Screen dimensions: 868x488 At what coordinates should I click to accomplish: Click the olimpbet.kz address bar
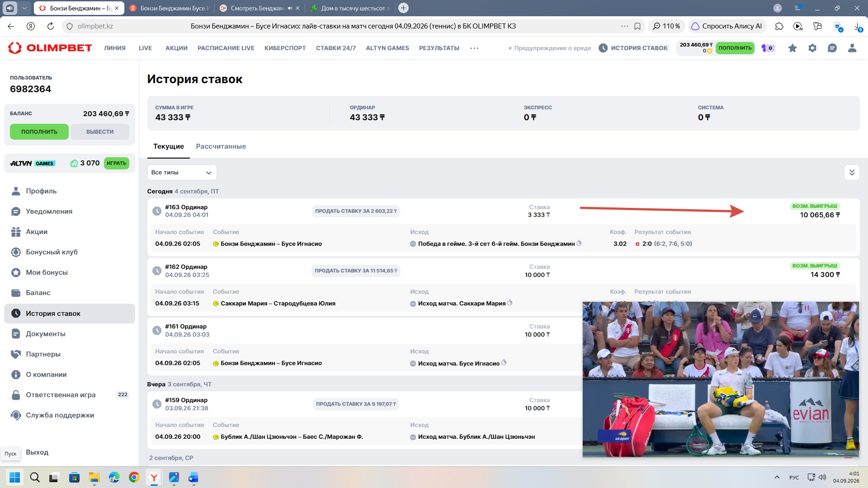[95, 26]
